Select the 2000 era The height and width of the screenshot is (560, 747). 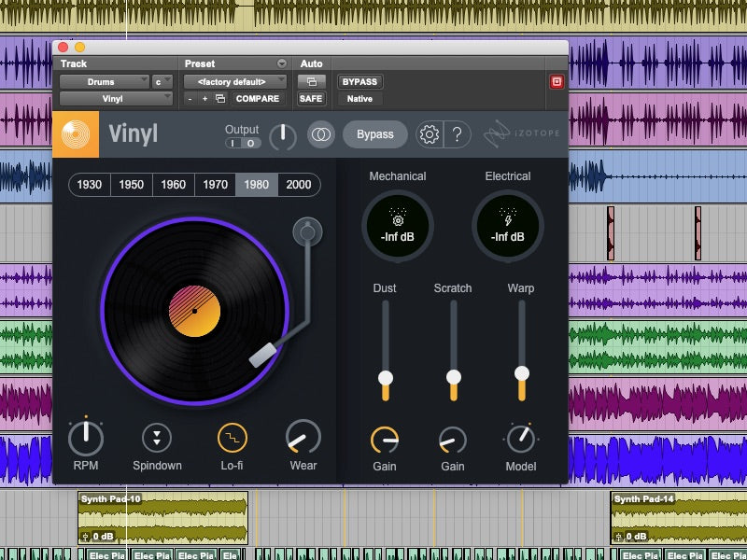[x=299, y=185]
